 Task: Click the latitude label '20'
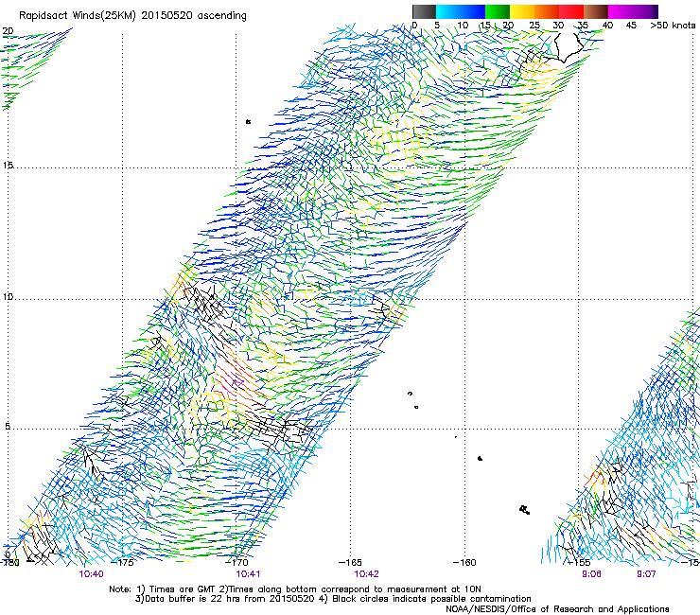click(x=8, y=31)
